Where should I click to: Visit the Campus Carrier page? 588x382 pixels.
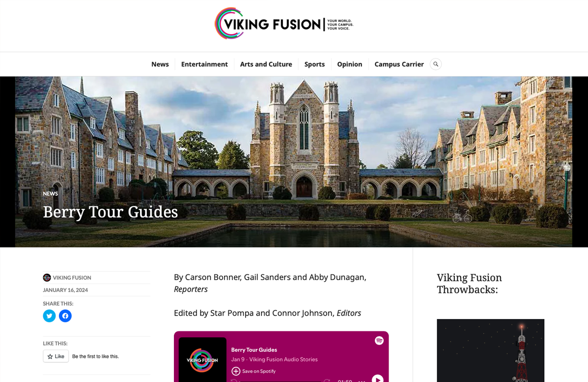pos(399,64)
